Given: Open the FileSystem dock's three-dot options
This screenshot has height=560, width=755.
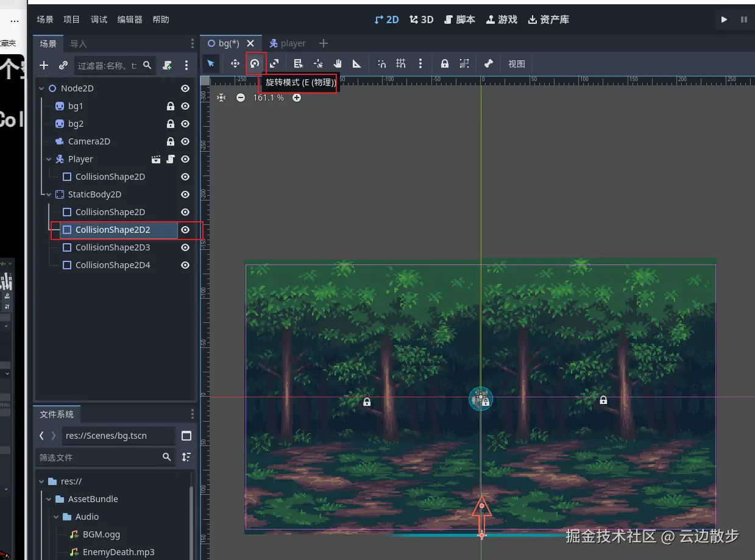Looking at the screenshot, I should click(x=193, y=414).
